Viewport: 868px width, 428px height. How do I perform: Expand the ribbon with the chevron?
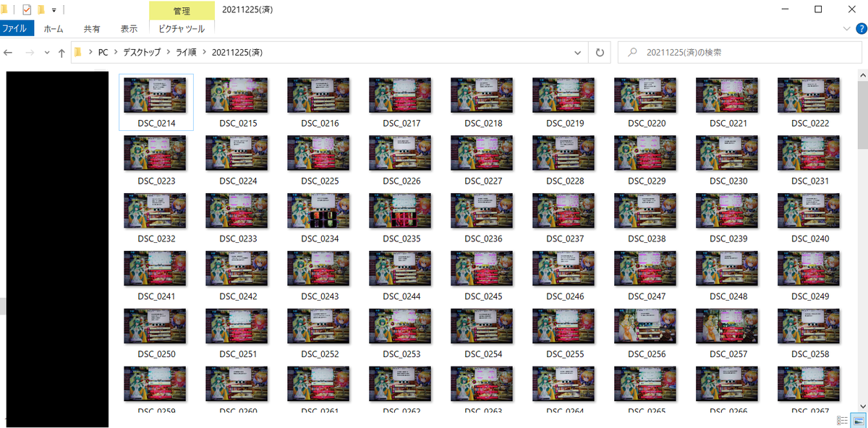pos(848,29)
